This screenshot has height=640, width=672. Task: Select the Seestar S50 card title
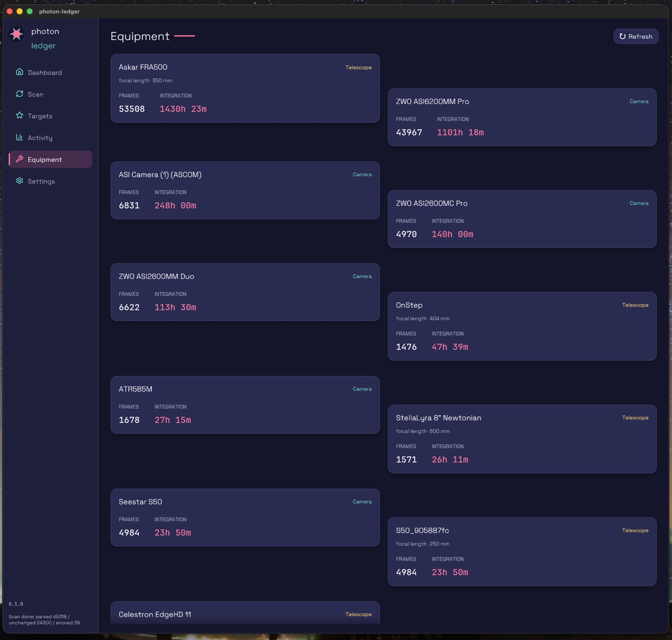point(140,502)
